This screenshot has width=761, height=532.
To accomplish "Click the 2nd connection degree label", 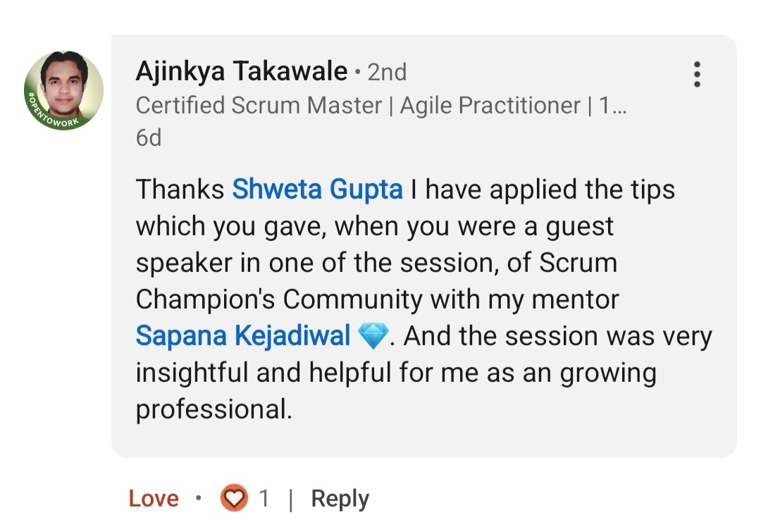I will pyautogui.click(x=387, y=72).
